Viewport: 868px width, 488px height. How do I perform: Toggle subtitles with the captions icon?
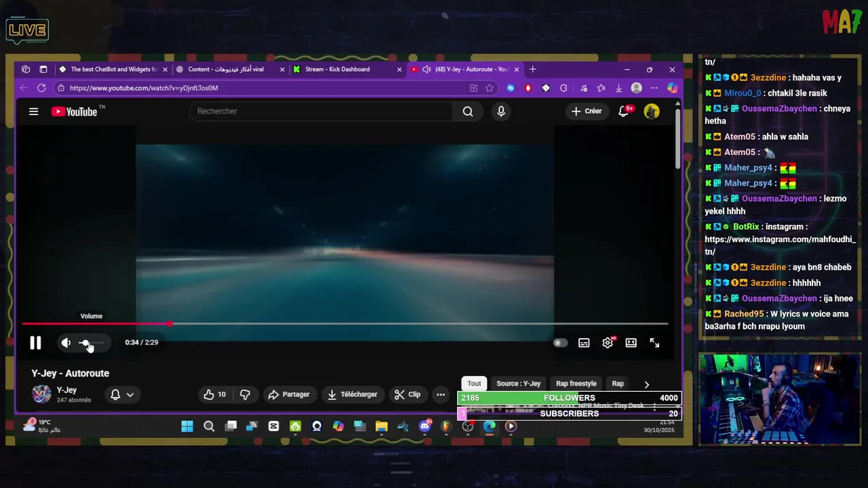[584, 343]
